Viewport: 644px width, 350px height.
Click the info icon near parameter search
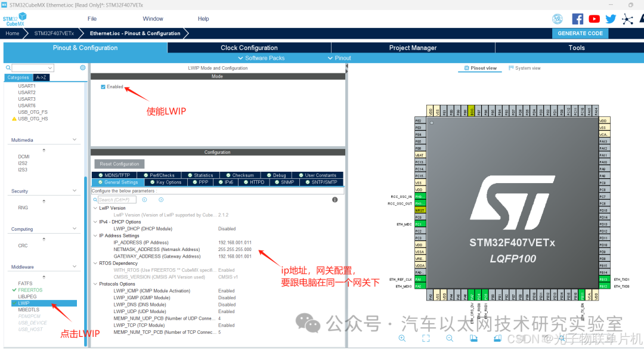[335, 200]
